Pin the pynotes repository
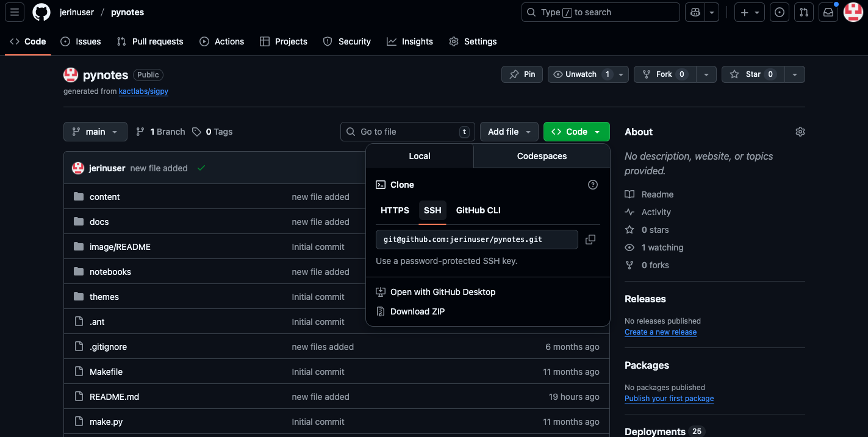Image resolution: width=868 pixels, height=437 pixels. [x=522, y=74]
